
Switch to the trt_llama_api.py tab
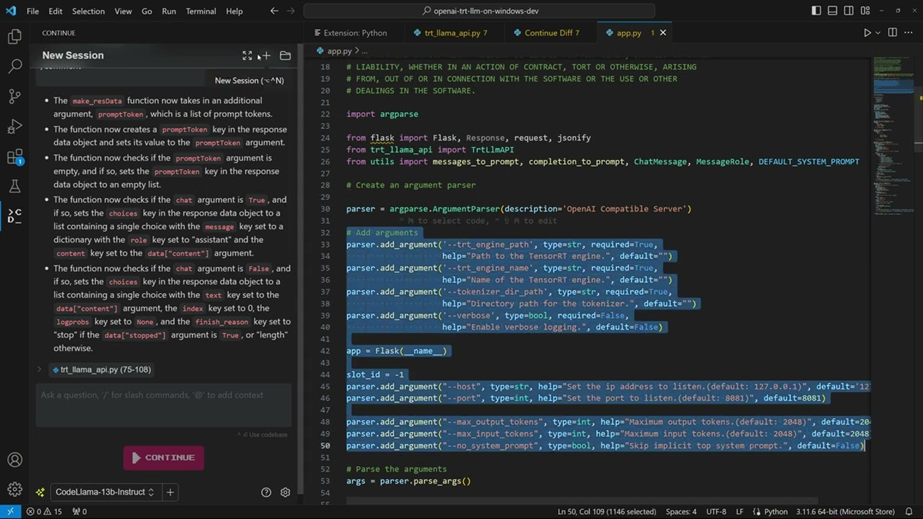450,33
